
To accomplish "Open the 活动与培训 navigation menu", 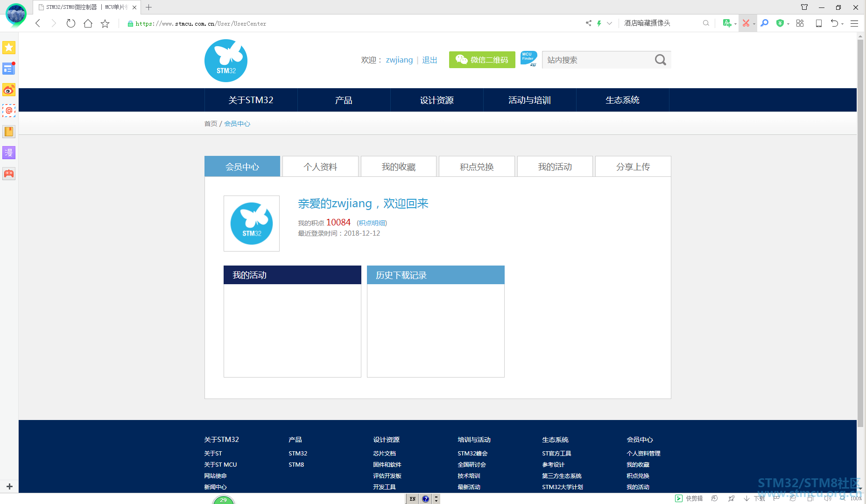I will [x=529, y=100].
